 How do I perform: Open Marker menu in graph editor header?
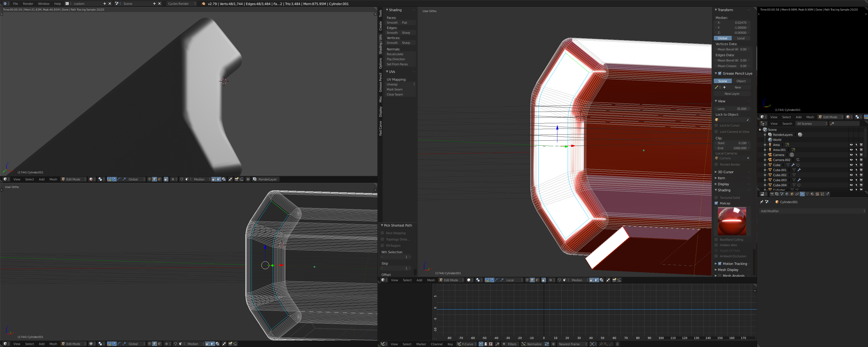click(x=421, y=344)
